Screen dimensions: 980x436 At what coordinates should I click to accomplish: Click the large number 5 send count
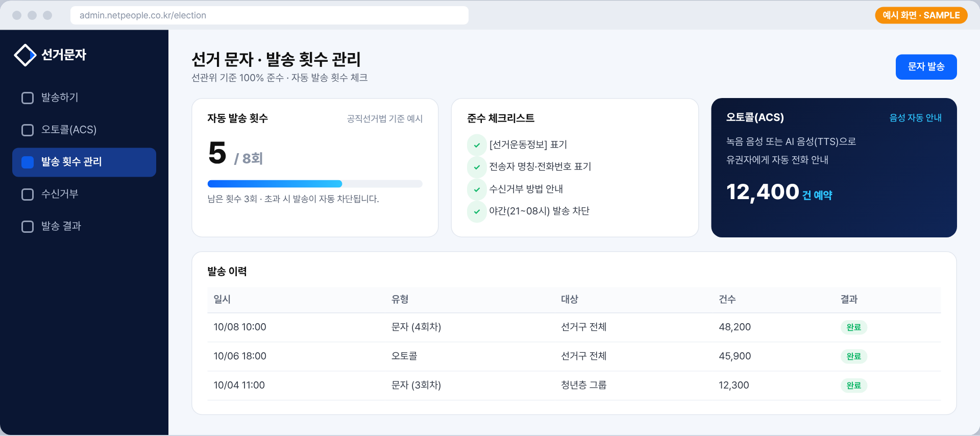pos(217,153)
